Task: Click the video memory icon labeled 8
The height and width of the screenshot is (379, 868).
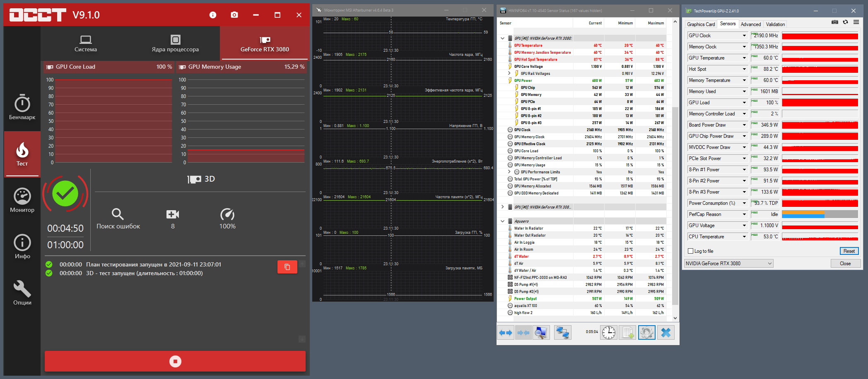Action: 173,214
